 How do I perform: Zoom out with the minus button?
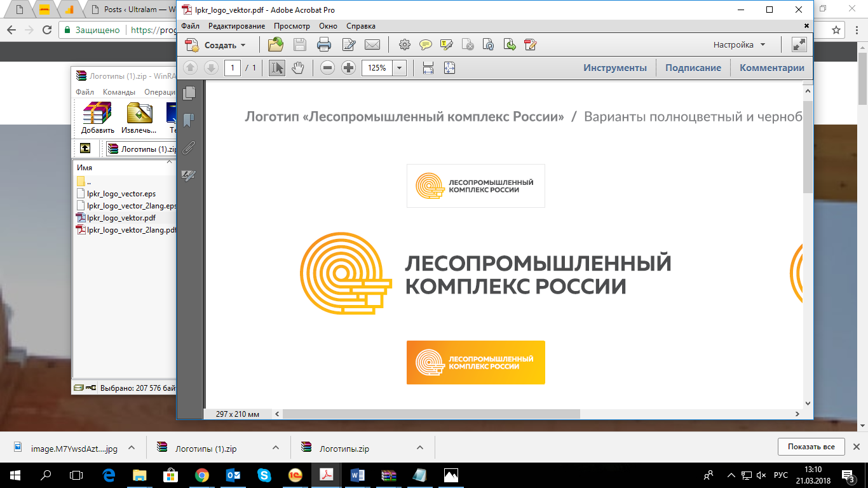(327, 67)
